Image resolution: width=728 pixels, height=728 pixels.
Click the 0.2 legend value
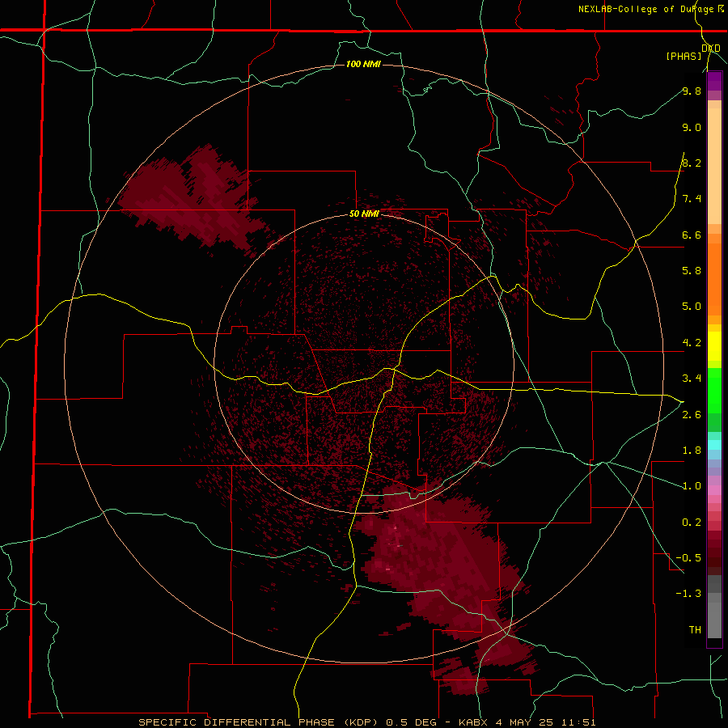pyautogui.click(x=692, y=523)
